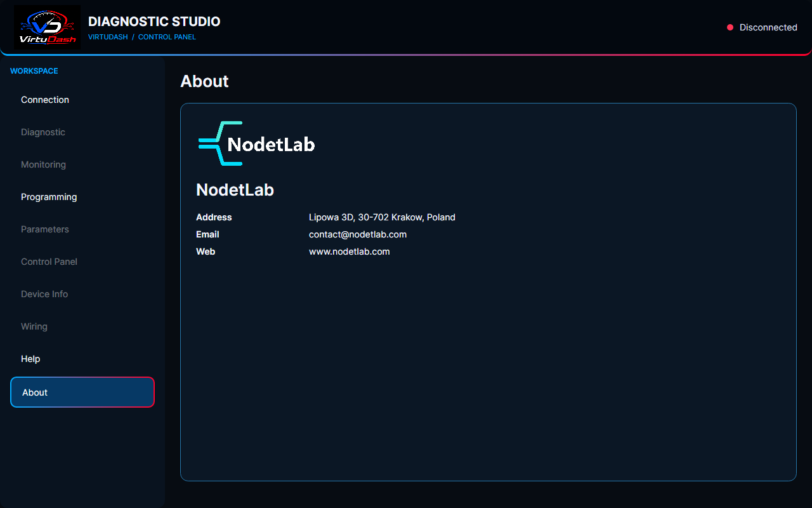Select Control Panel in the sidebar

click(82, 262)
